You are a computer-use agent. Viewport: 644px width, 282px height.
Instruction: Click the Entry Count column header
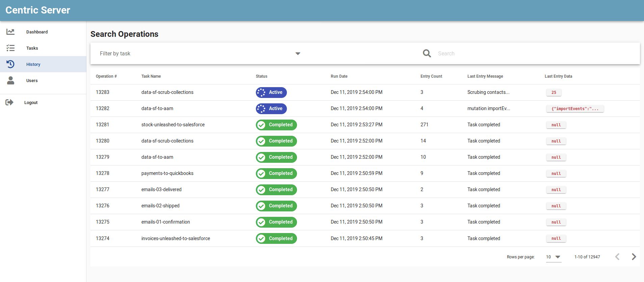coord(431,76)
